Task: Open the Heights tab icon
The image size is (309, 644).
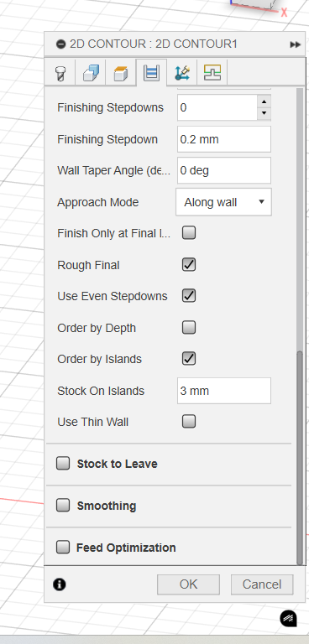Action: coord(121,74)
